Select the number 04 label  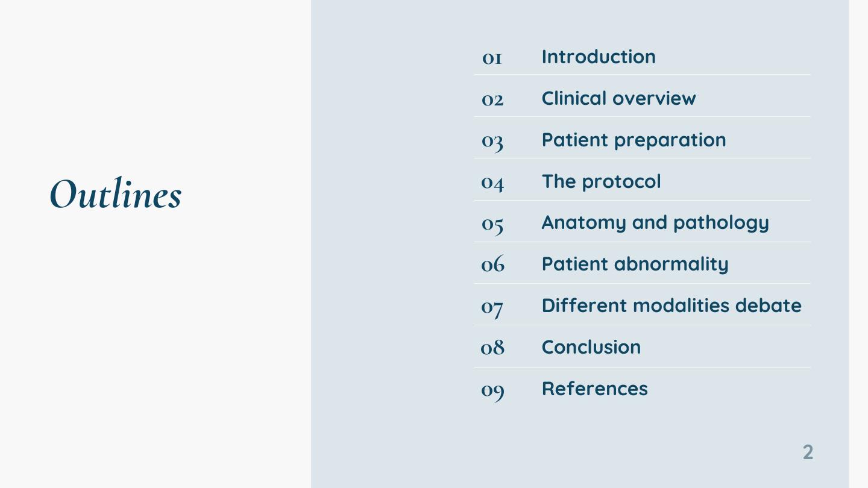492,183
